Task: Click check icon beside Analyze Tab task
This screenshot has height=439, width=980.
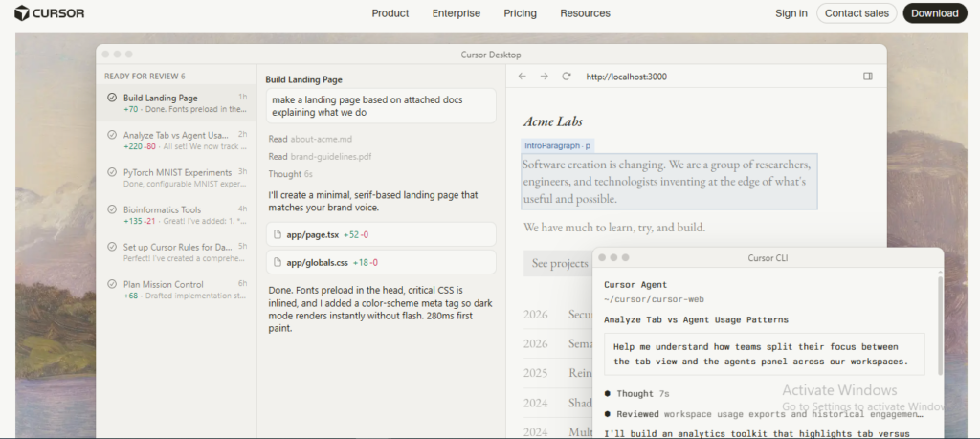Action: click(x=112, y=135)
